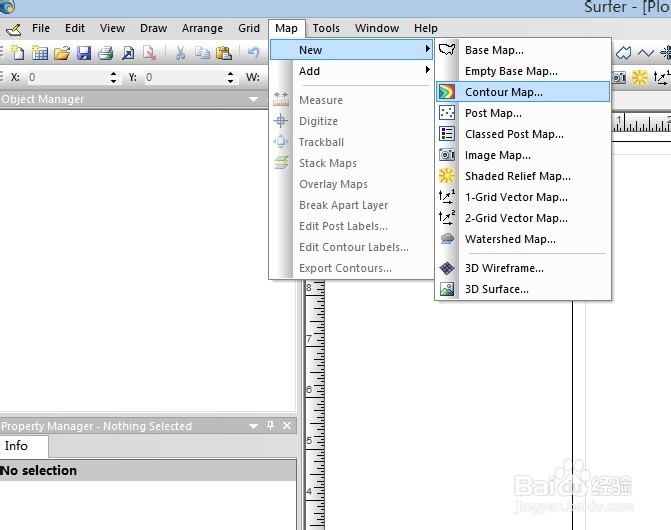Choose Empty Base Map from the submenu
Screen dimensions: 671x530
pos(523,71)
